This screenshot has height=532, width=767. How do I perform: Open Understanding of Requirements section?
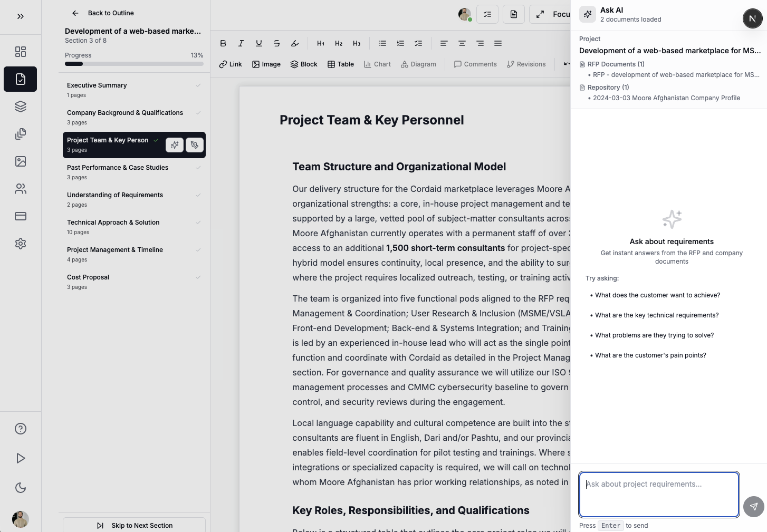coord(134,200)
